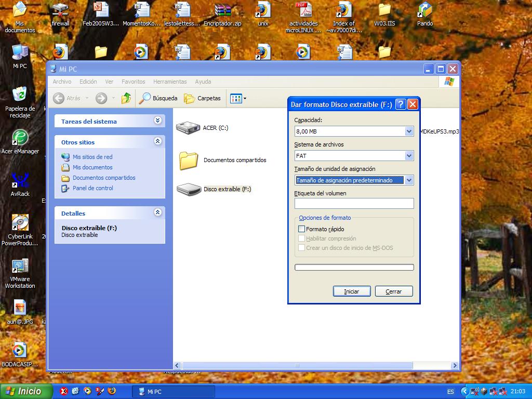The image size is (532, 399).
Task: Click the Cerrar button in format dialog
Action: (394, 291)
